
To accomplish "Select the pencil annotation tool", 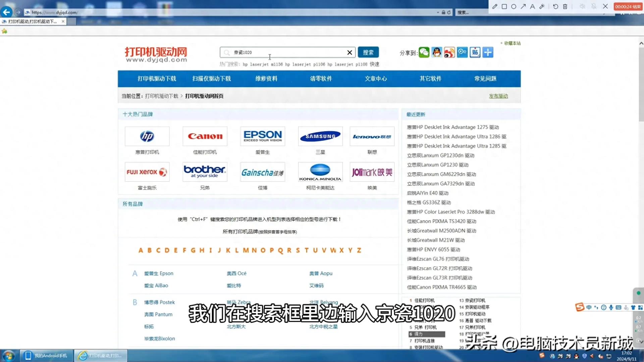I will point(495,6).
